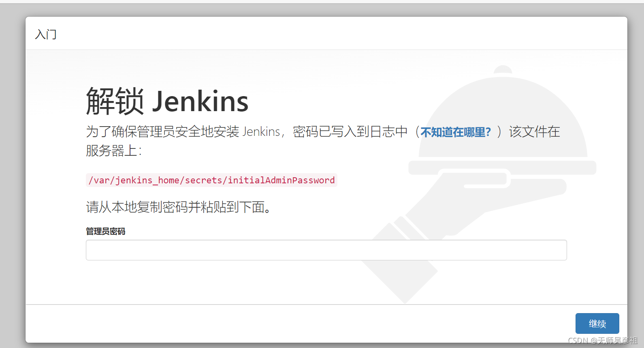
Task: Focus the 管理员密码 password input field
Action: [x=326, y=250]
